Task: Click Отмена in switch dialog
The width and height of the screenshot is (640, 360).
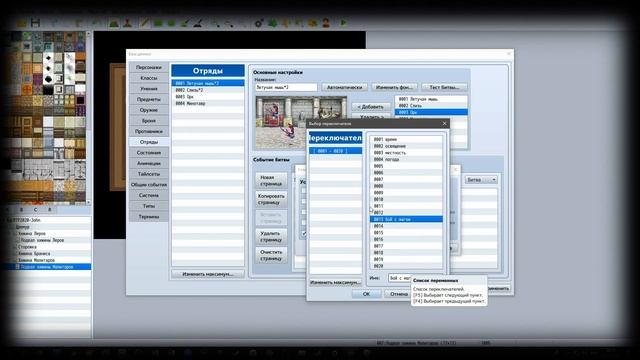Action: [398, 294]
